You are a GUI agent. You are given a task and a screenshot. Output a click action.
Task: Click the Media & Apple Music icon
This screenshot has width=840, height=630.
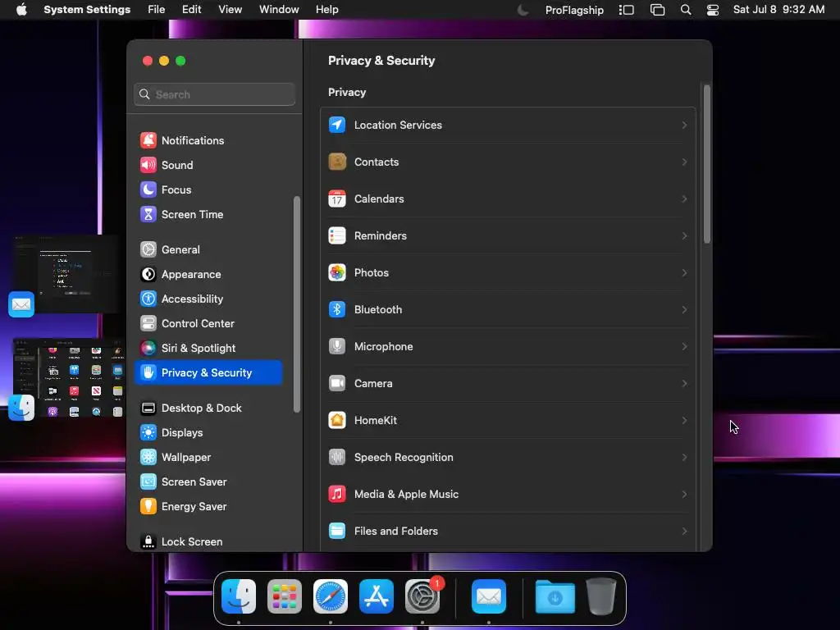tap(337, 494)
